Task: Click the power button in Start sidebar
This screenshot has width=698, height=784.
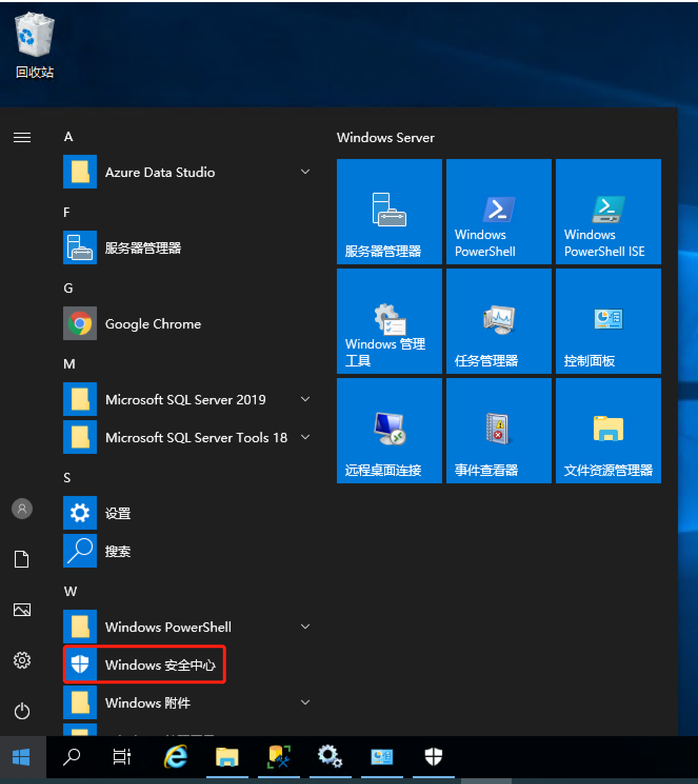Action: [x=22, y=711]
